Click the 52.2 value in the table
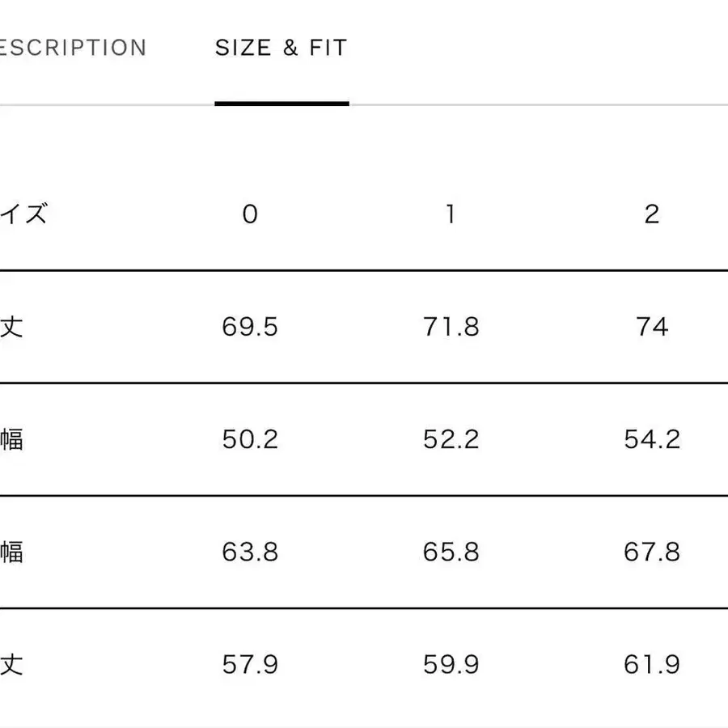Image resolution: width=728 pixels, height=728 pixels. [451, 439]
